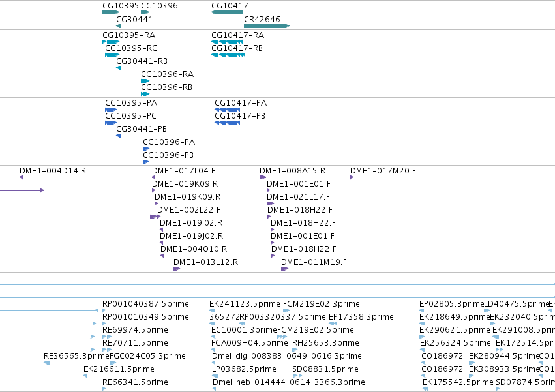The image size is (555, 392).
Task: Select feature DME1-002L22.F
Action: 188,210
